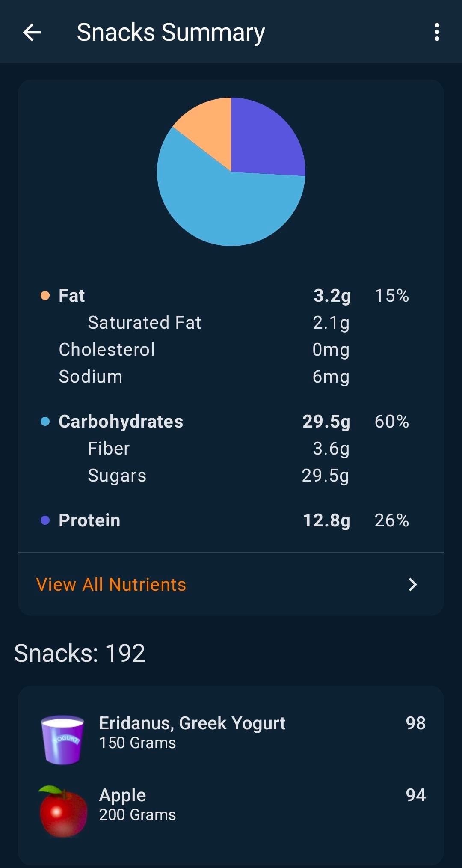
Task: Tap the purple Protein legend dot
Action: tap(45, 520)
